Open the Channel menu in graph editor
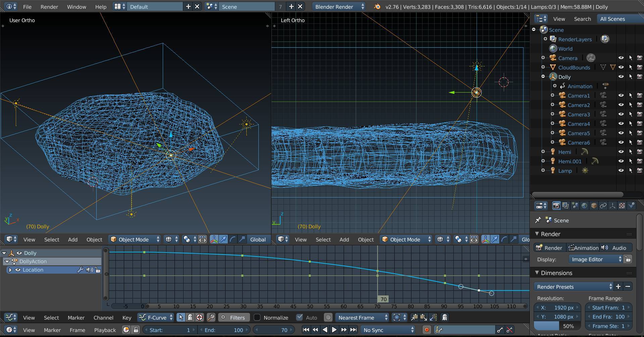Viewport: 644px width, 337px height. click(x=103, y=318)
